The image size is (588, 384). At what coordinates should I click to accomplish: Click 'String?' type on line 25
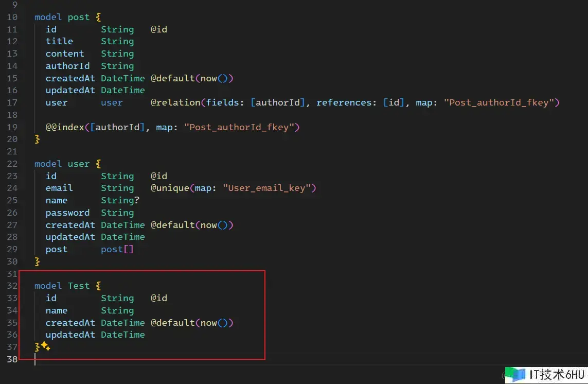point(120,200)
